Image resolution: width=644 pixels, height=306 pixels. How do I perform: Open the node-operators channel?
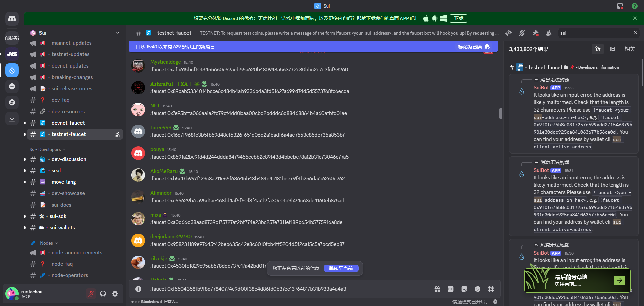pos(75,275)
